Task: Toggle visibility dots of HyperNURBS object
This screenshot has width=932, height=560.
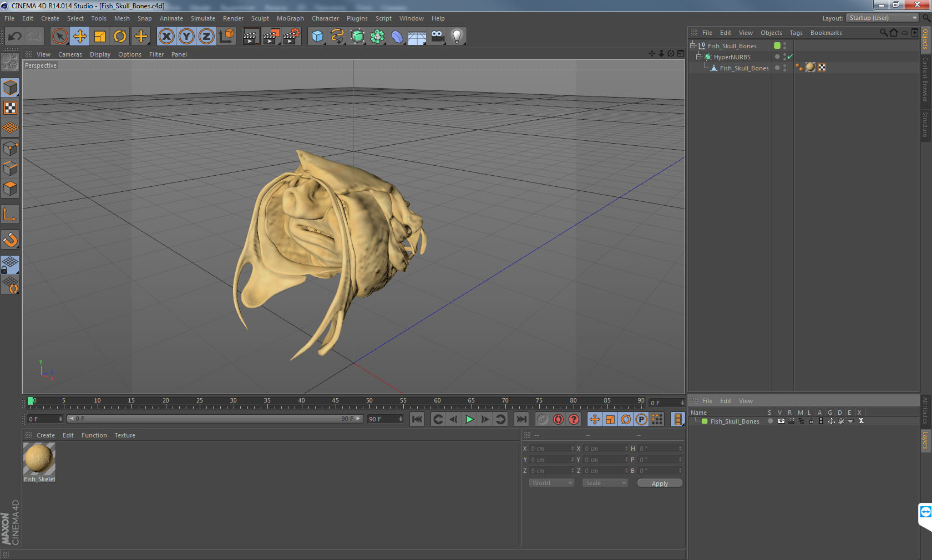Action: [x=784, y=57]
